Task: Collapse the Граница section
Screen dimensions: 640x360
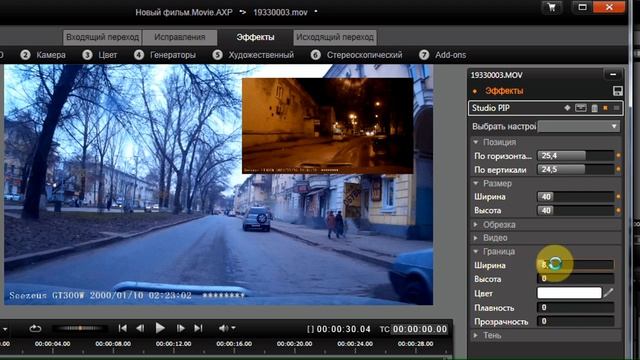Action: point(476,251)
